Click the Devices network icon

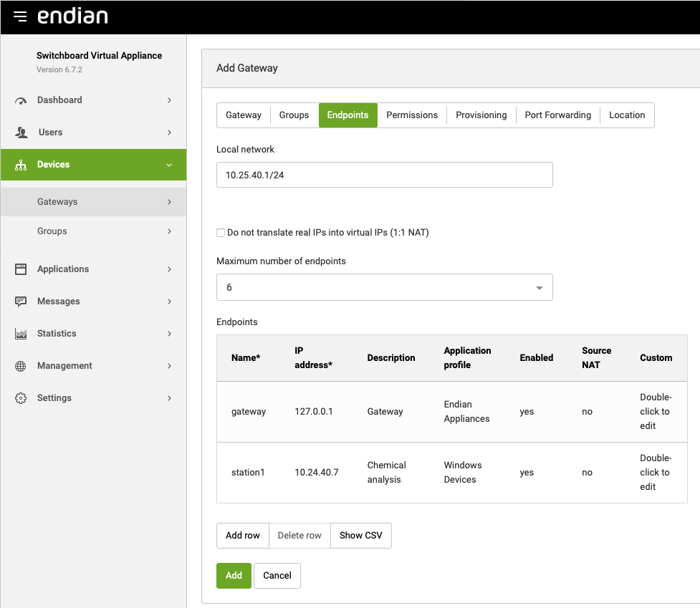[x=21, y=165]
